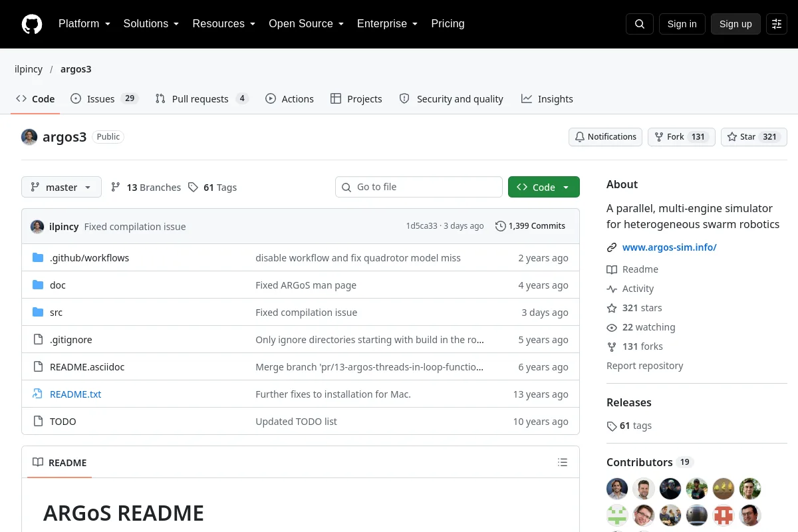Viewport: 798px width, 532px height.
Task: Open the .gitignore file
Action: tap(71, 340)
